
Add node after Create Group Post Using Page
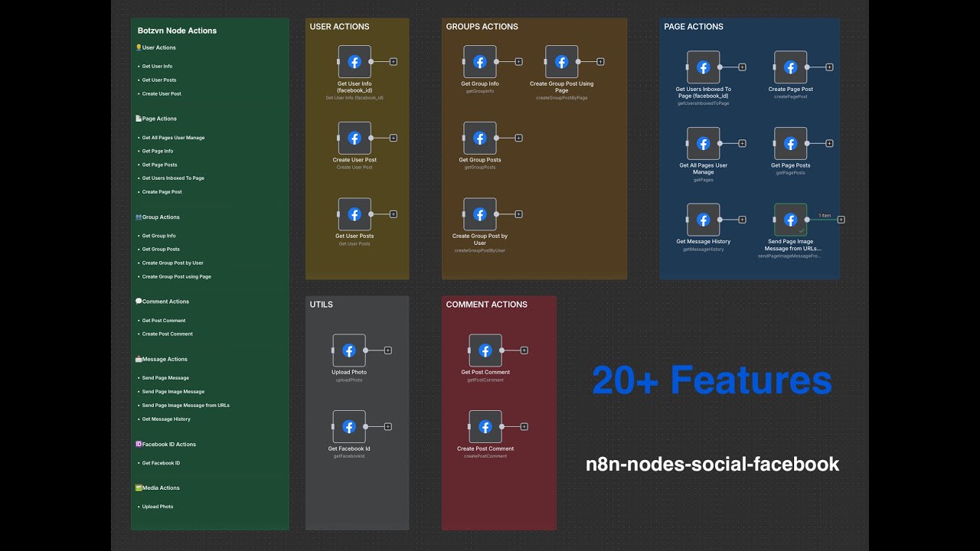[600, 61]
